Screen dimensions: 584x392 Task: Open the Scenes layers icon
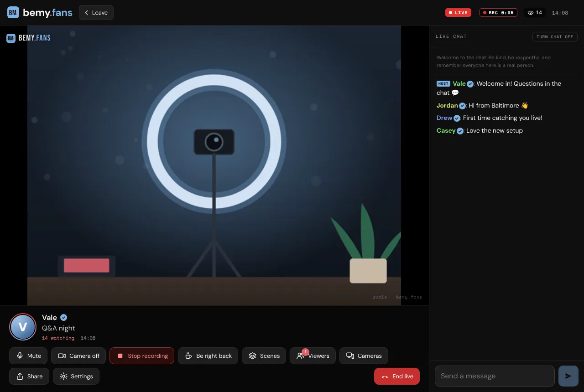pyautogui.click(x=252, y=356)
